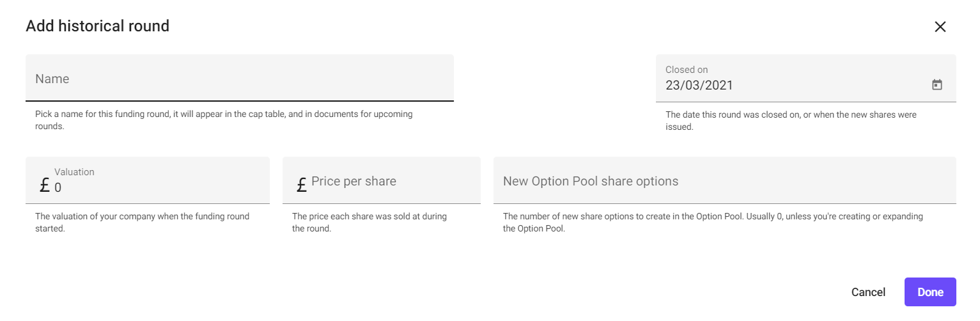Click the share price helper text
980x321 pixels.
369,222
